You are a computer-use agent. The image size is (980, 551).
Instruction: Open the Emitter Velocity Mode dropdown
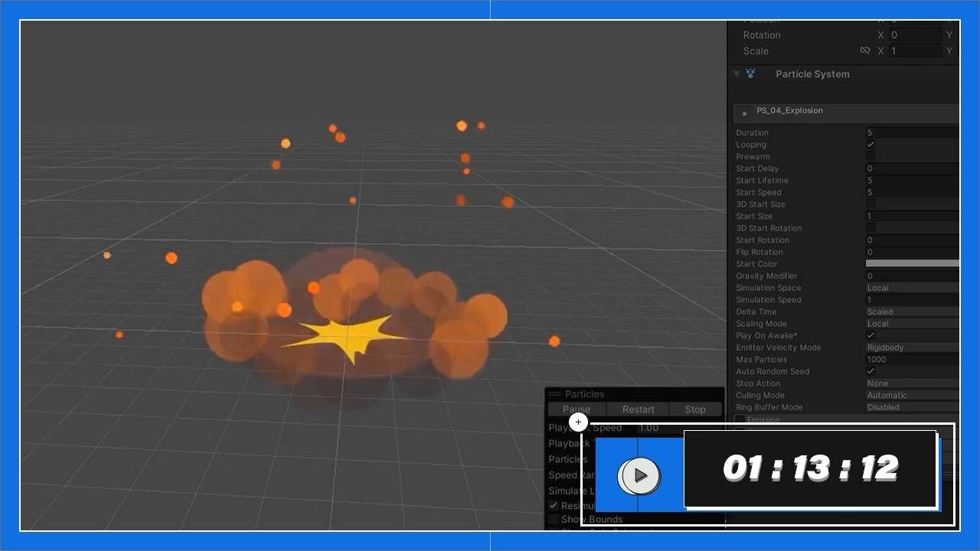[912, 347]
